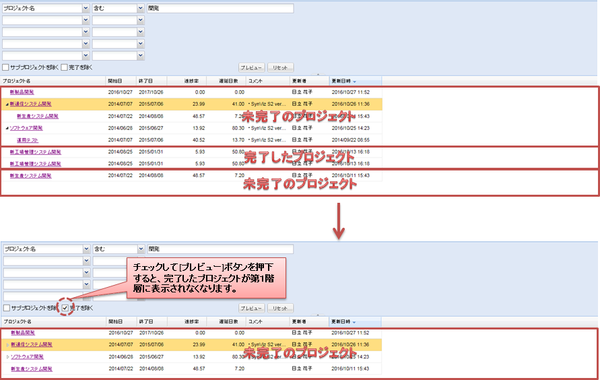
Task: Click the リセット button in the lower panel
Action: pos(280,308)
